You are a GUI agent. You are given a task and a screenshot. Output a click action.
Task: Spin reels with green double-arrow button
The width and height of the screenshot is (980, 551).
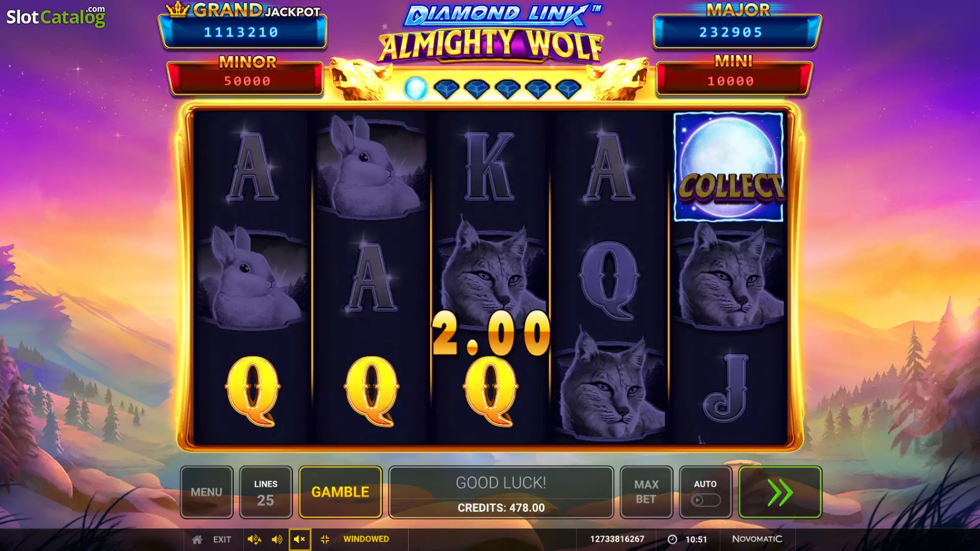point(780,492)
